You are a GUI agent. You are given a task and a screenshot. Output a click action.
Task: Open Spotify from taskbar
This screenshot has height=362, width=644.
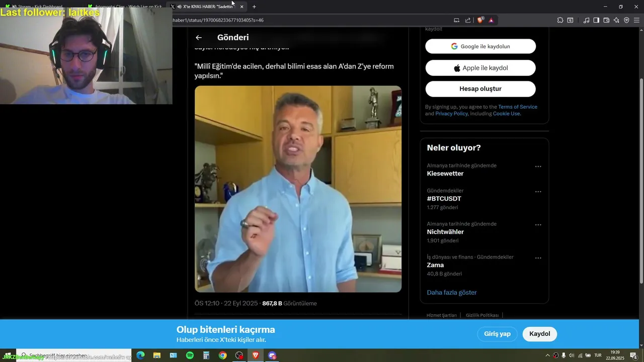point(190,355)
